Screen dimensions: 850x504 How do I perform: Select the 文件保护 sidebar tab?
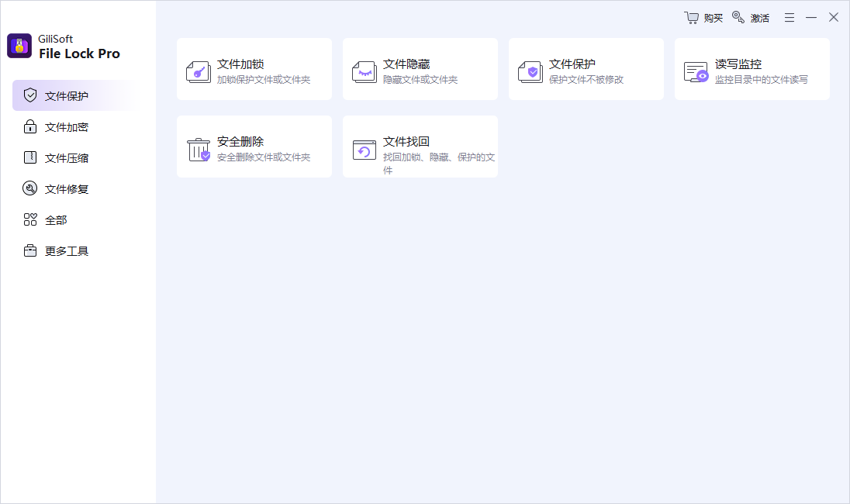click(66, 95)
